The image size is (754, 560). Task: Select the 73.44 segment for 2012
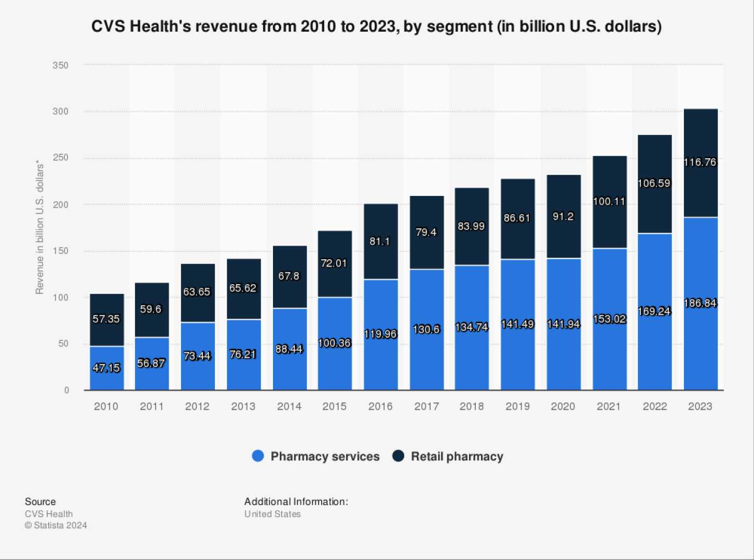[198, 356]
